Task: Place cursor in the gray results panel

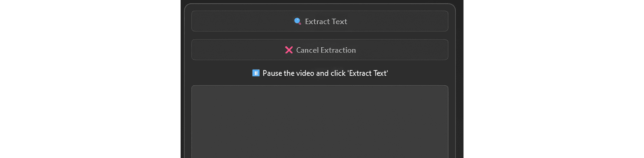Action: (x=319, y=122)
